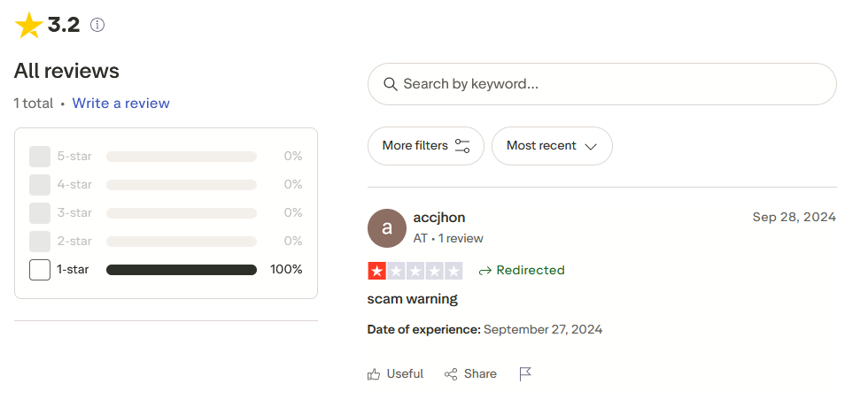
Task: Click the one-star review rating image
Action: pyautogui.click(x=415, y=271)
